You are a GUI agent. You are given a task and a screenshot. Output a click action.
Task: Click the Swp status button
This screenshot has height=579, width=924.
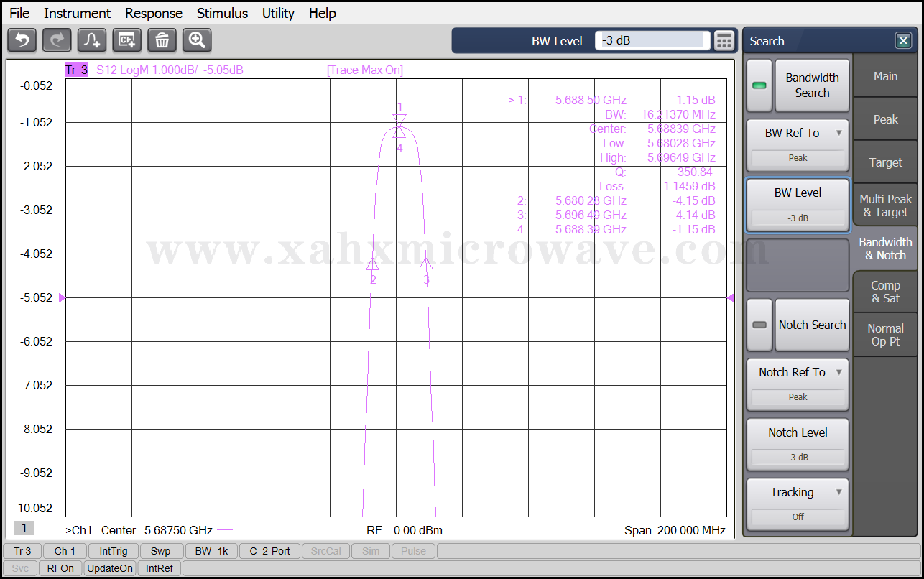pos(161,551)
